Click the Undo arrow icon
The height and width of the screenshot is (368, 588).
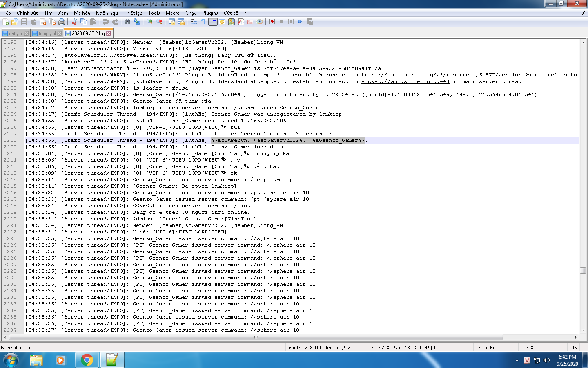106,22
